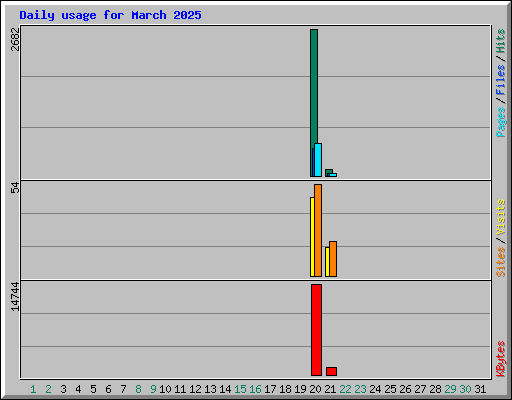The height and width of the screenshot is (400, 512).
Task: Click the green Hits bar for day 20
Action: [313, 88]
